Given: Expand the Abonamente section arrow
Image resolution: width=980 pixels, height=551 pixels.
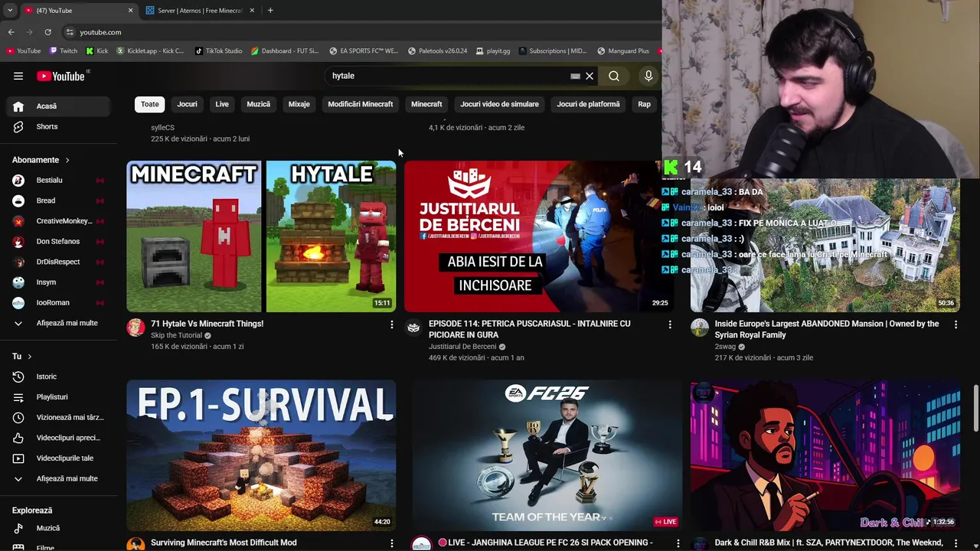Looking at the screenshot, I should point(67,160).
